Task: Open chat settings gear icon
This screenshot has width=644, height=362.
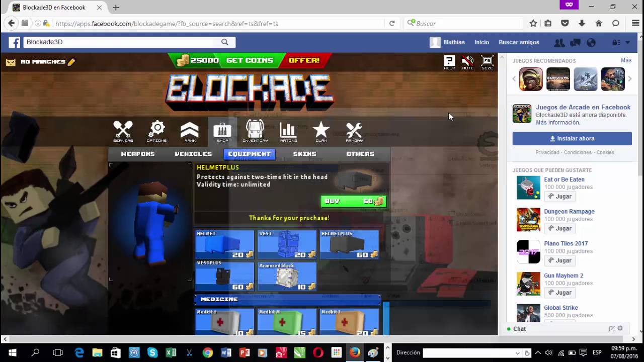Action: (620, 328)
